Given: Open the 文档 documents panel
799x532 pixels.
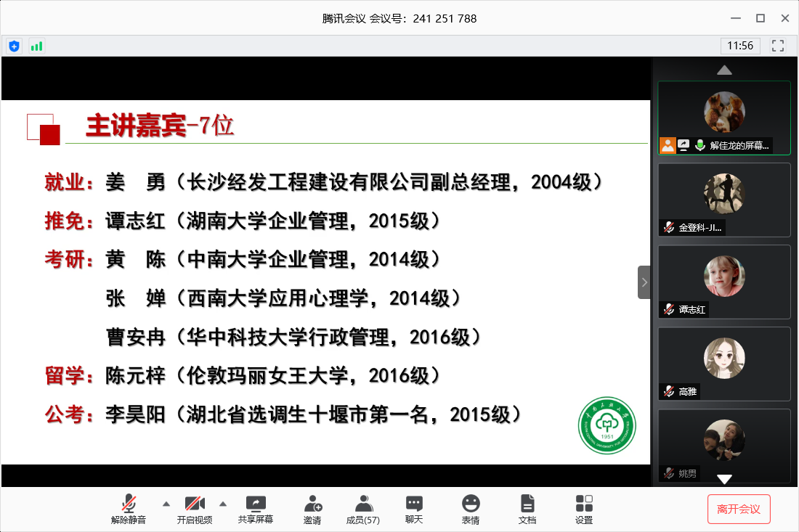Looking at the screenshot, I should point(527,509).
